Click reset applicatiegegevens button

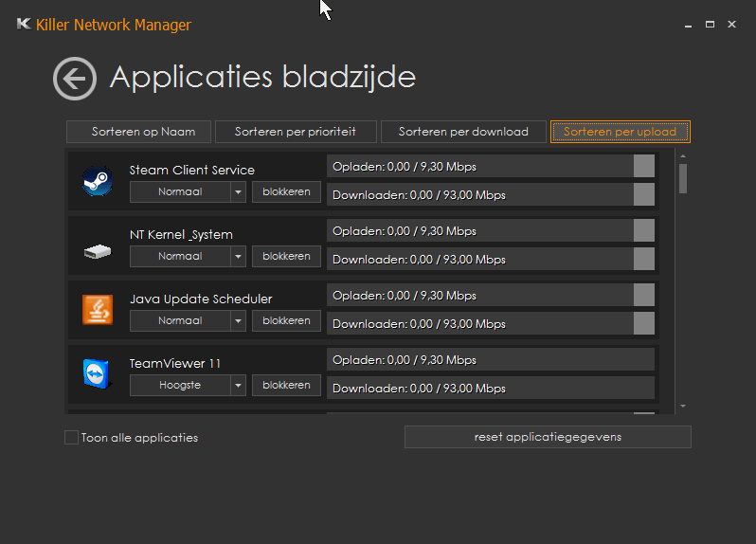tap(548, 437)
